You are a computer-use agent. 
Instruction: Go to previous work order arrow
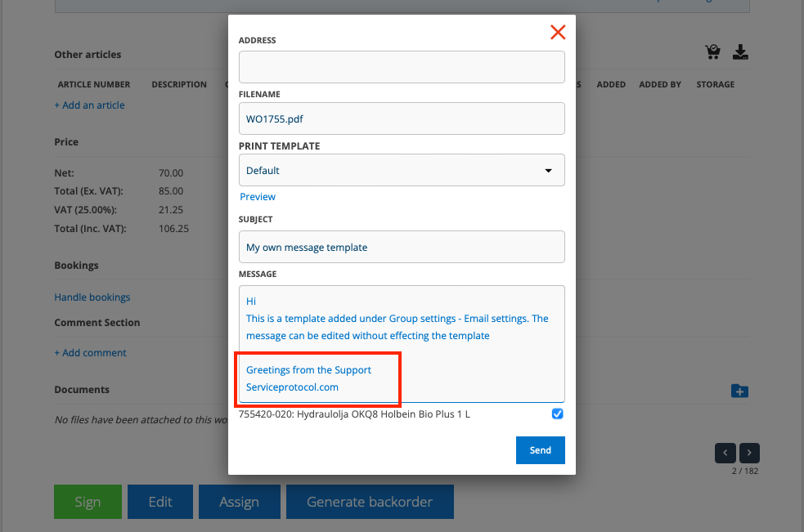pyautogui.click(x=725, y=453)
